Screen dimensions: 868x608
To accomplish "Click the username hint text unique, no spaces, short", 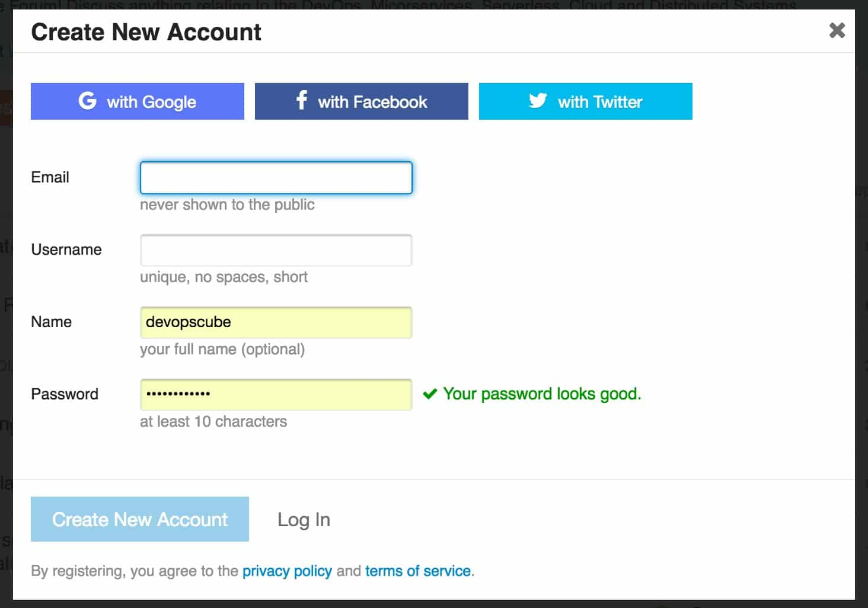I will click(x=224, y=276).
